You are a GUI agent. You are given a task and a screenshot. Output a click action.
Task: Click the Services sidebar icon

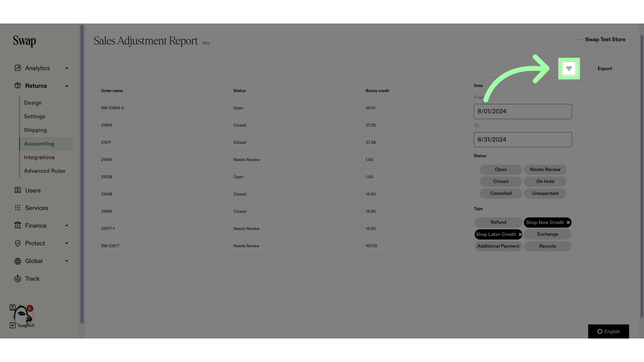[17, 208]
